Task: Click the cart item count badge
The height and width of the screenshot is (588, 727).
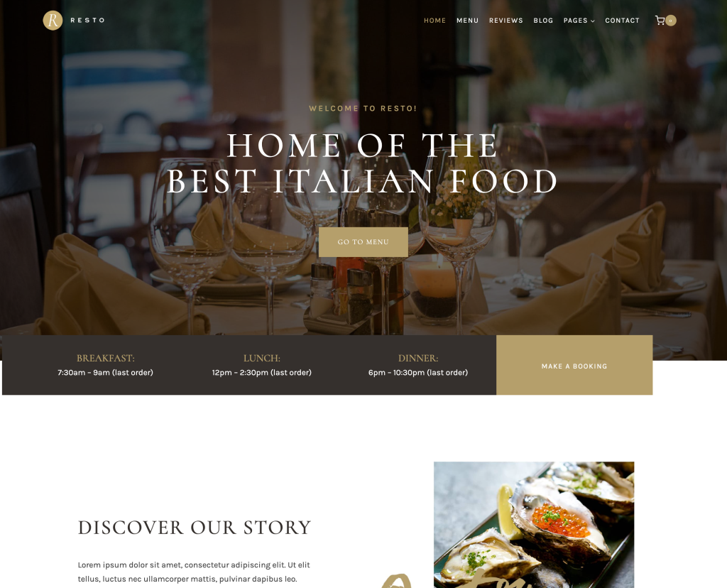Action: tap(670, 21)
